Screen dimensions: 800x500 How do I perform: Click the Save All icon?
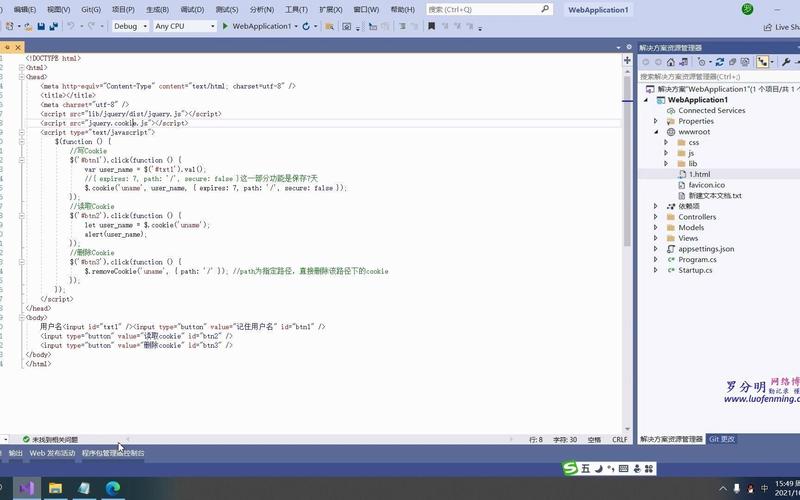point(54,26)
